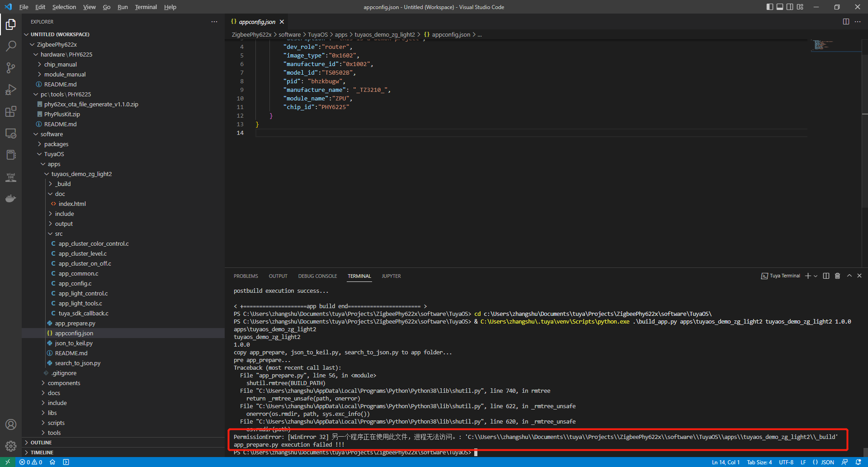Open app_prepare.py in explorer
Screen dimensions: 868x467
tap(75, 323)
